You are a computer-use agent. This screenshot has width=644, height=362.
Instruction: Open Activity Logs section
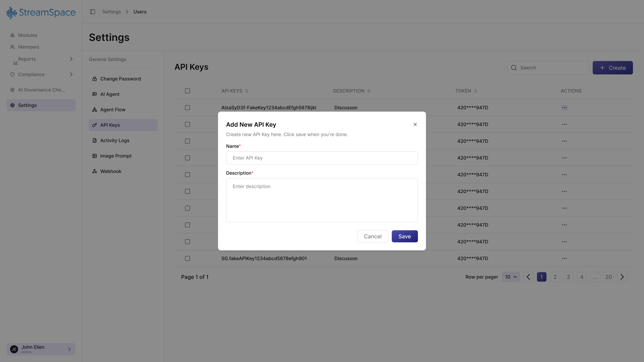coord(123,140)
